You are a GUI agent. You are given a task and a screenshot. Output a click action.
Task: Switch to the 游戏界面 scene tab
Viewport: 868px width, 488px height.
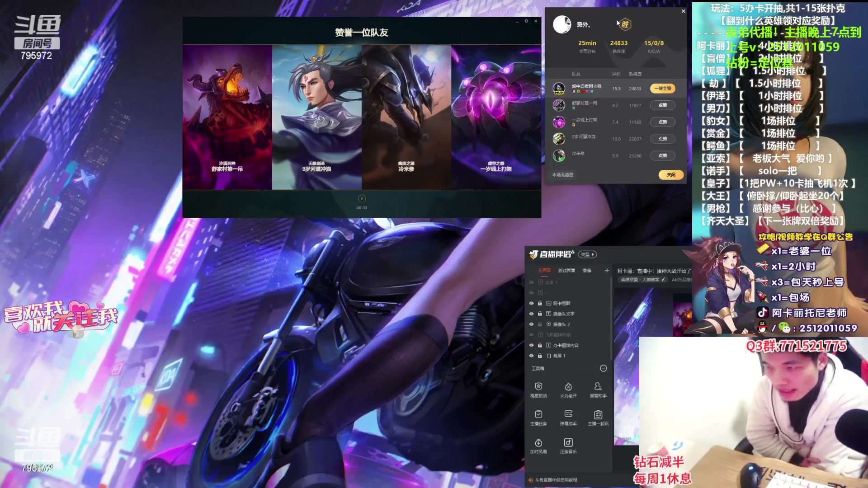pyautogui.click(x=566, y=270)
